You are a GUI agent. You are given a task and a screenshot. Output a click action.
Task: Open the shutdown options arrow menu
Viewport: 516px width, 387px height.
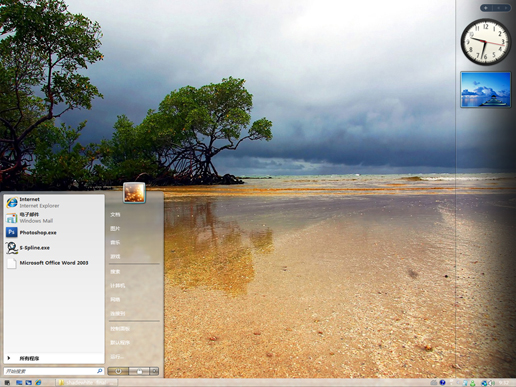[x=154, y=371]
